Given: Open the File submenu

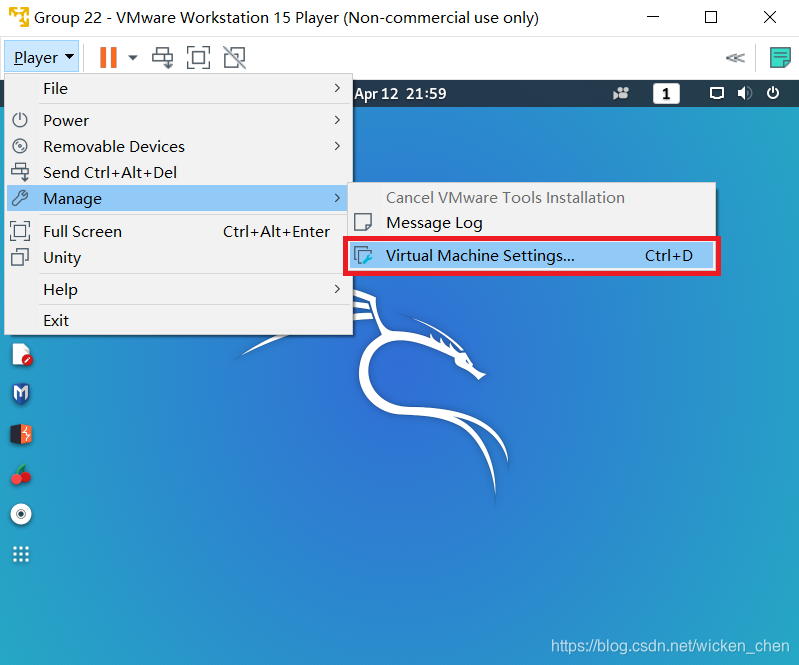Looking at the screenshot, I should pyautogui.click(x=178, y=89).
